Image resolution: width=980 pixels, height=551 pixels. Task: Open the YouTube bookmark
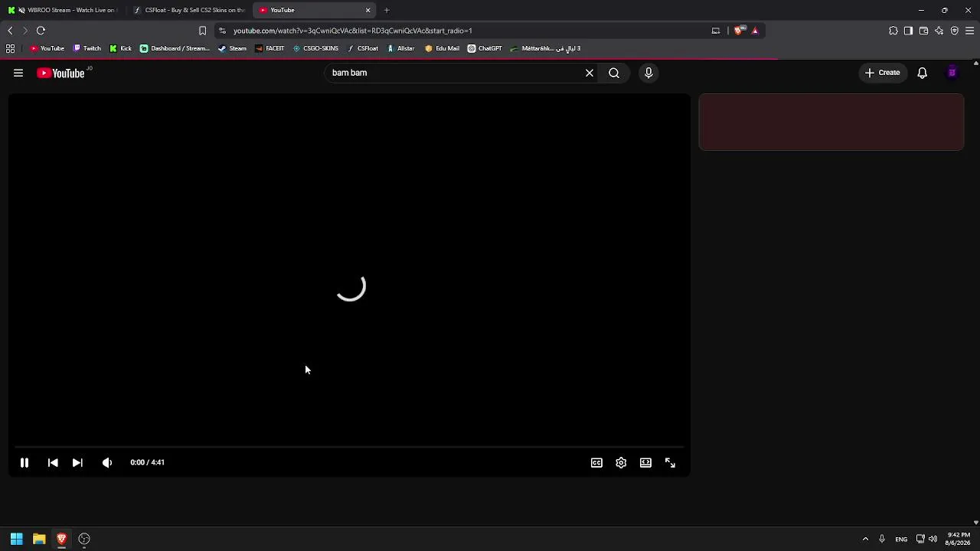coord(47,48)
